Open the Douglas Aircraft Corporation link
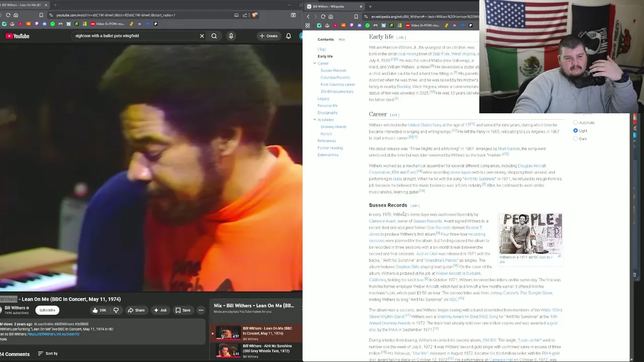The width and height of the screenshot is (644, 362). 457,169
